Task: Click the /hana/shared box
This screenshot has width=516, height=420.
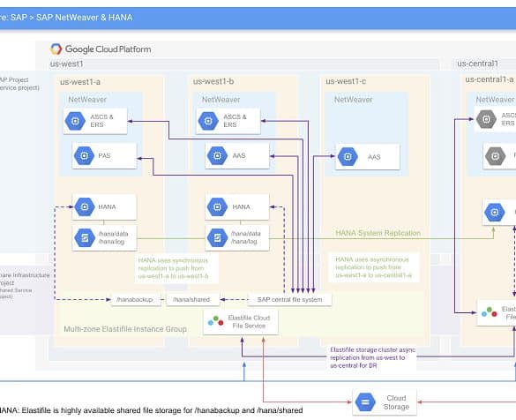Action: point(193,299)
